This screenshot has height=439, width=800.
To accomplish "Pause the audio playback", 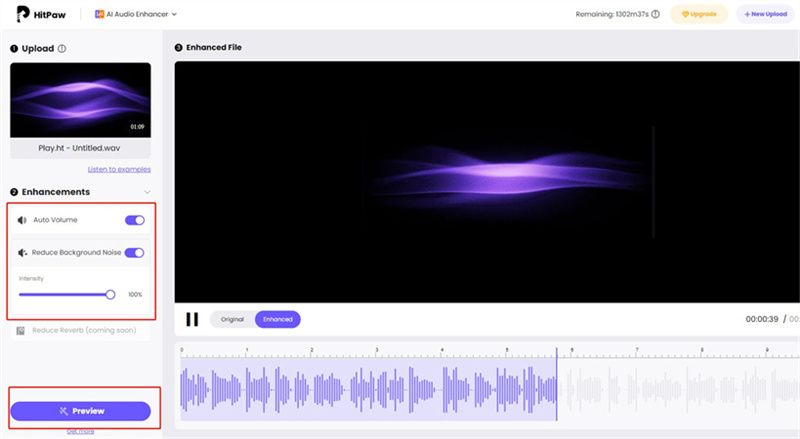I will coord(192,319).
